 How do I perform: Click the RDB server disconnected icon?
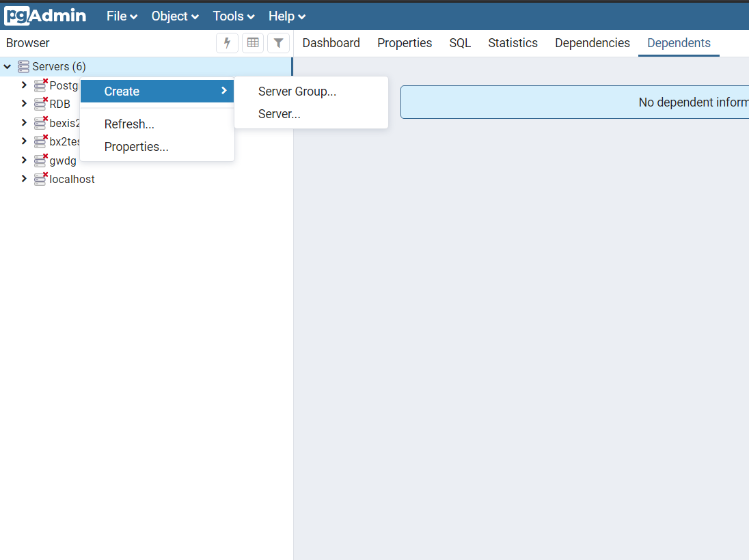coord(41,104)
